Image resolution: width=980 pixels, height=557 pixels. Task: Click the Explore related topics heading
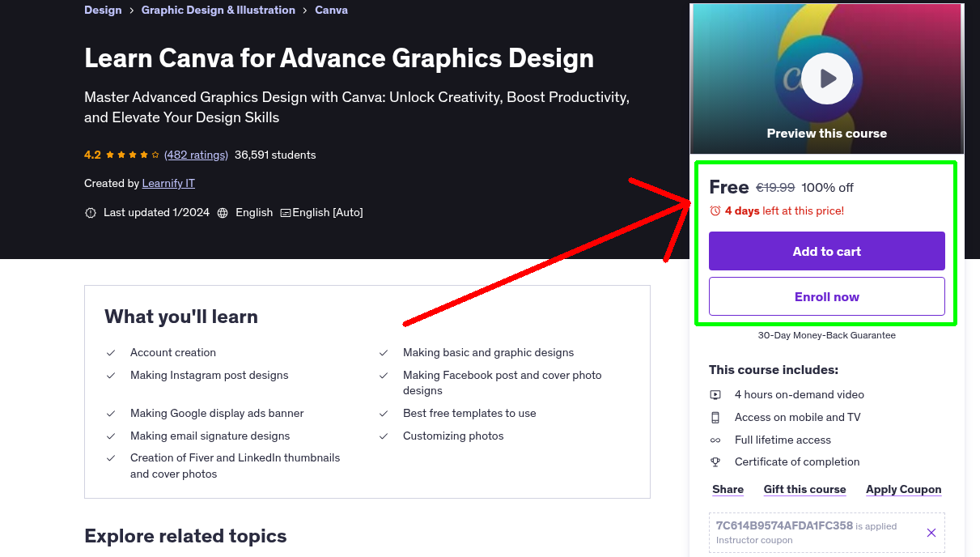[x=185, y=536]
